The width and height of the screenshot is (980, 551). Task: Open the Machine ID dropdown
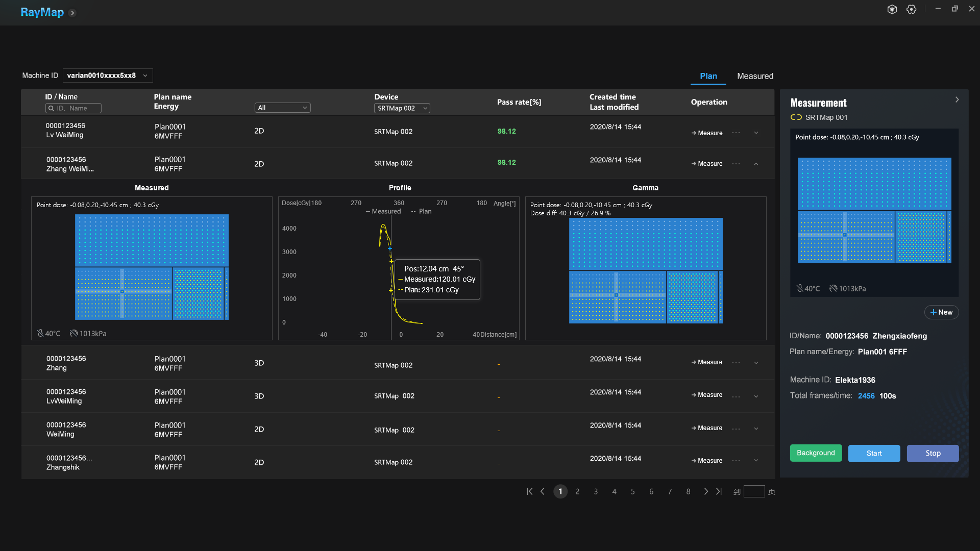click(108, 76)
